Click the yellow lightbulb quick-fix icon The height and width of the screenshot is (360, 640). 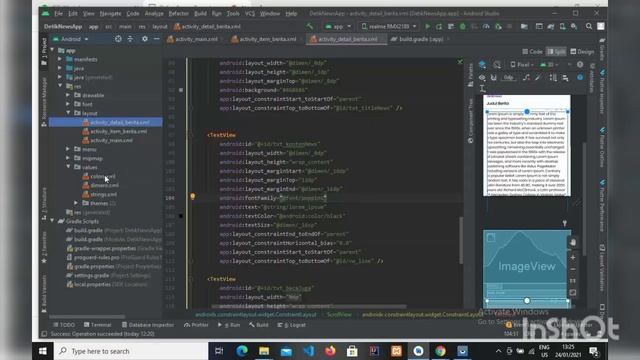[x=193, y=196]
